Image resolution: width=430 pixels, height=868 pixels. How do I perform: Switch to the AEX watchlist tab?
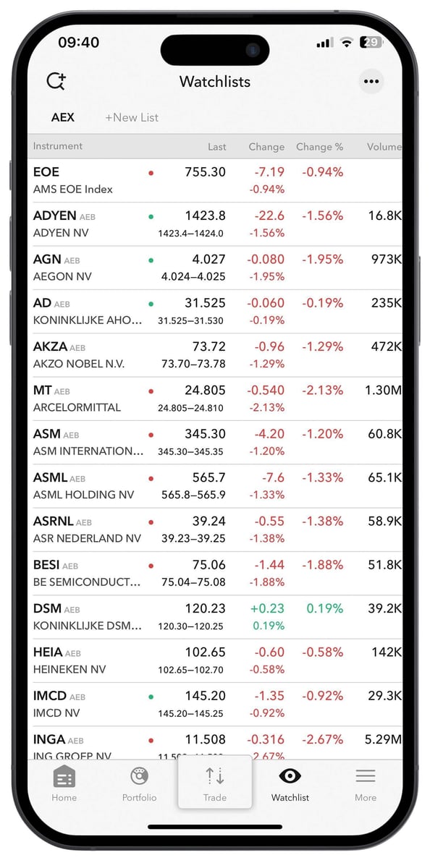[63, 117]
